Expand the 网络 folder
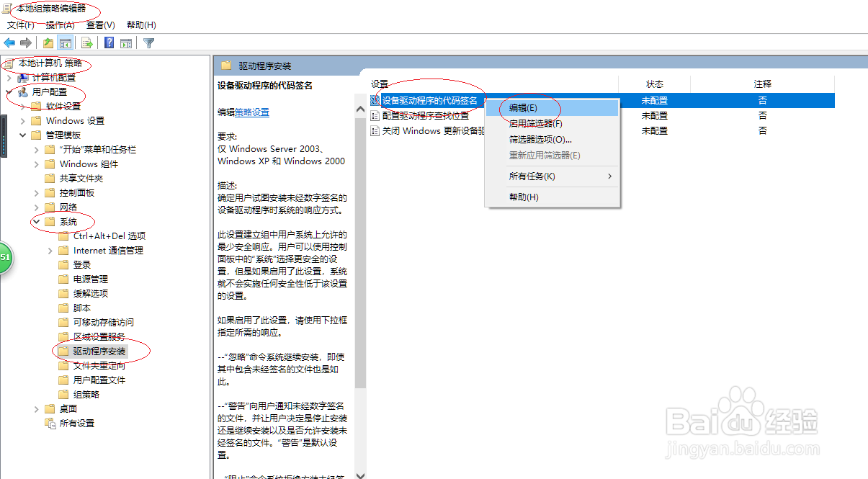Viewport: 868px width, 479px height. (x=36, y=207)
